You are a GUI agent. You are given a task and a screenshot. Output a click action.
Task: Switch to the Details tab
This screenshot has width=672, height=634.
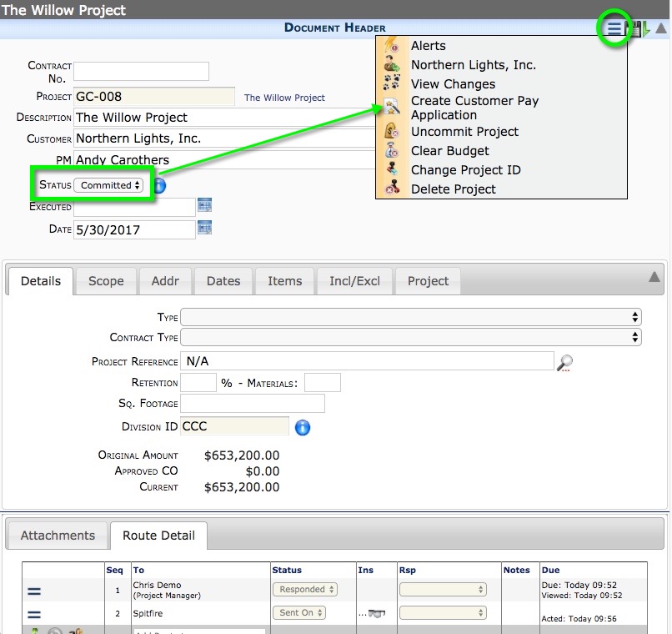tap(41, 281)
